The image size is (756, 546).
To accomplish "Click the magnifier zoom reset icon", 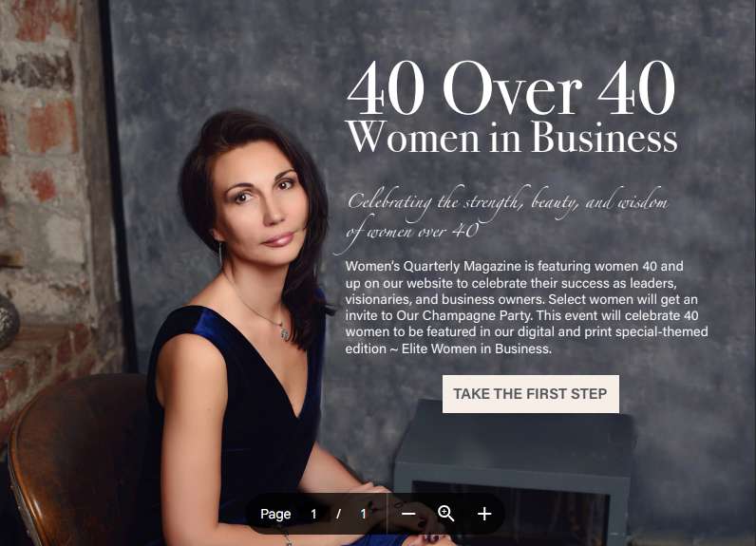I will (x=445, y=514).
